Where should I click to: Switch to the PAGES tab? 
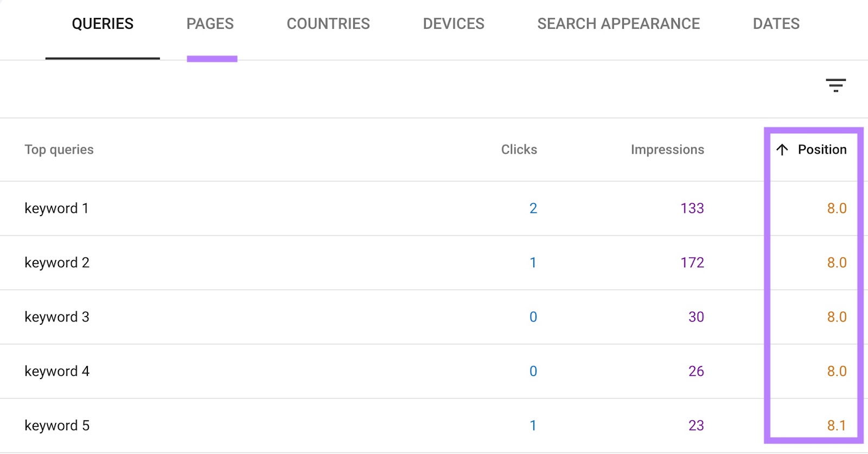point(210,23)
